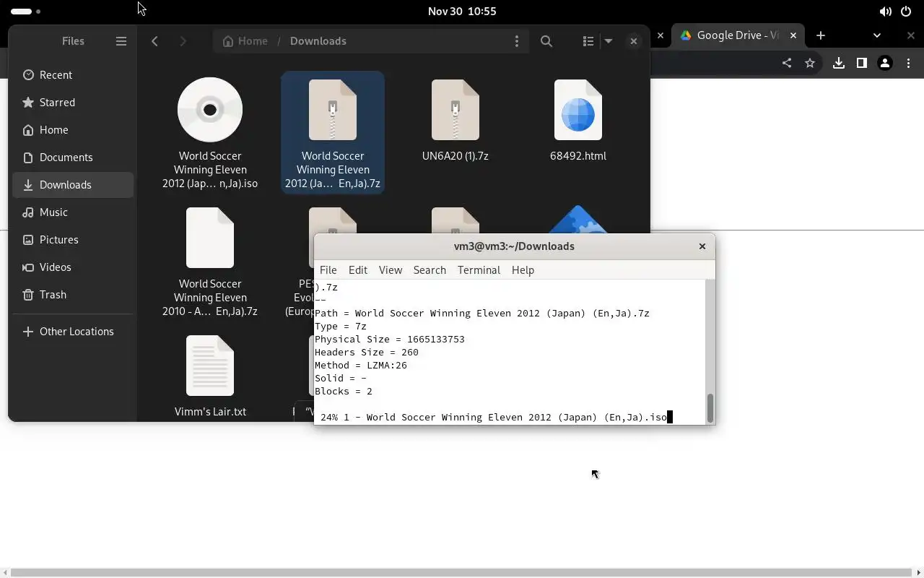Open browser tab search dropdown

(877, 35)
